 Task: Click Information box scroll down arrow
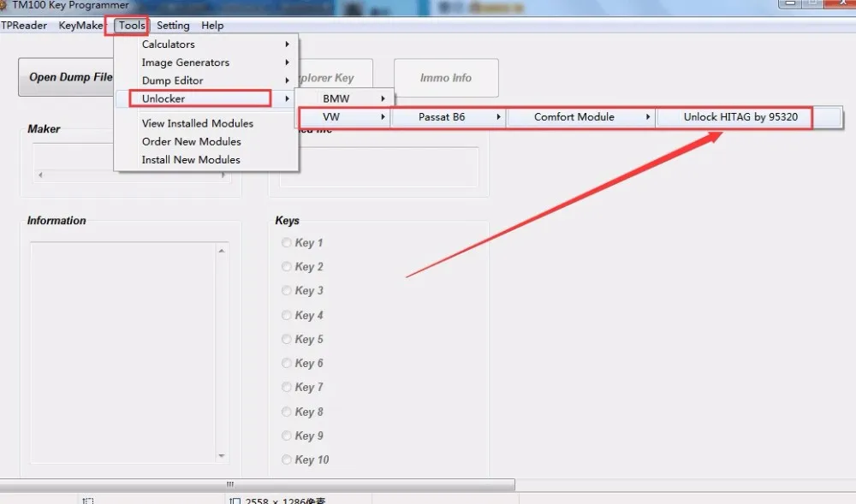222,455
